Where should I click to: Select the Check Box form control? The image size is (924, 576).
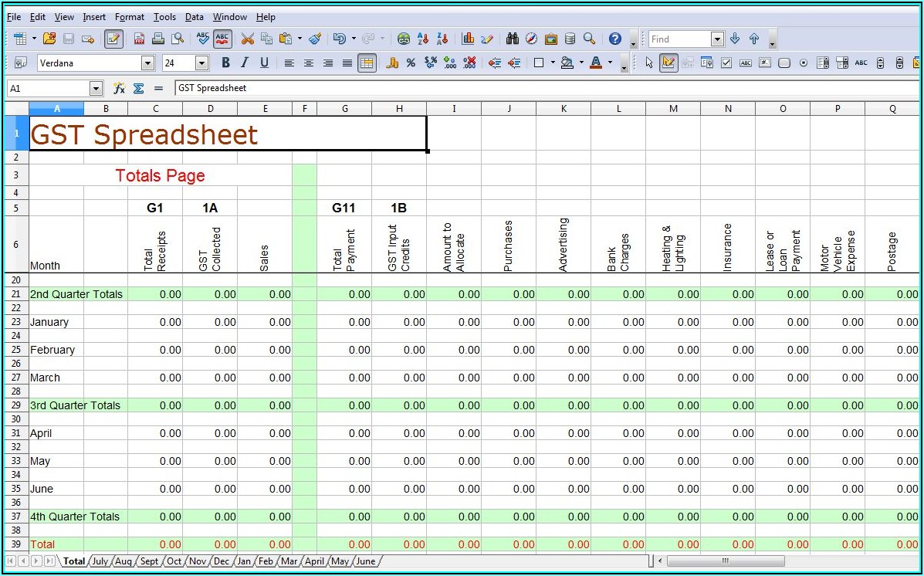726,63
